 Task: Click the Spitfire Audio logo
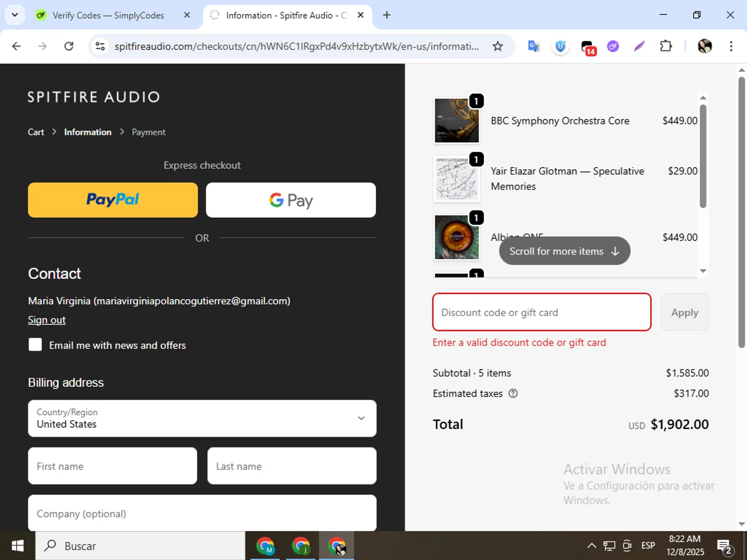tap(94, 97)
